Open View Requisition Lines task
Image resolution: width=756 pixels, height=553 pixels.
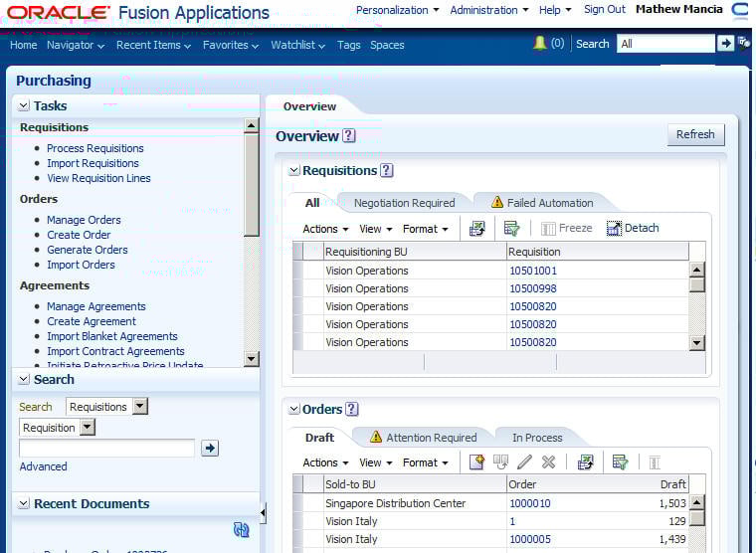click(98, 178)
